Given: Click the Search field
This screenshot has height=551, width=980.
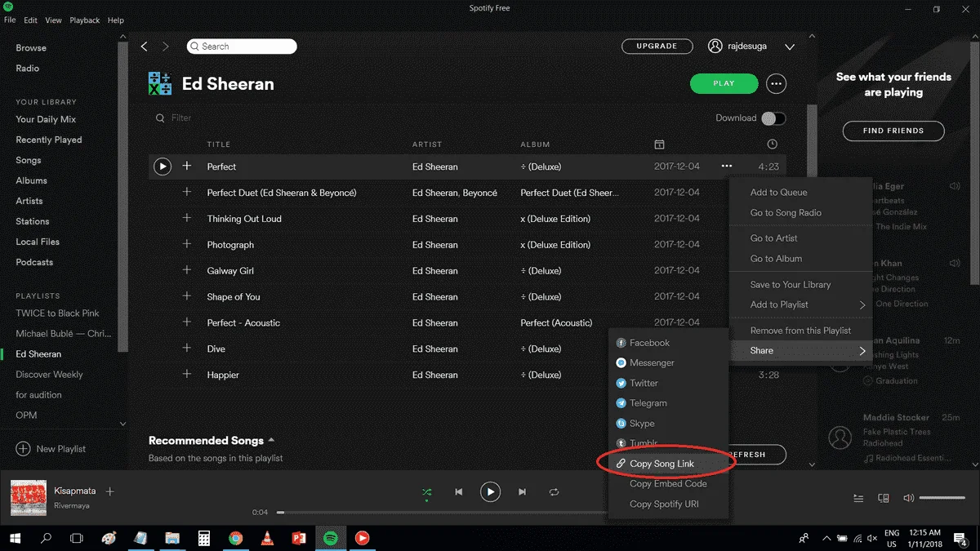Looking at the screenshot, I should pos(242,47).
